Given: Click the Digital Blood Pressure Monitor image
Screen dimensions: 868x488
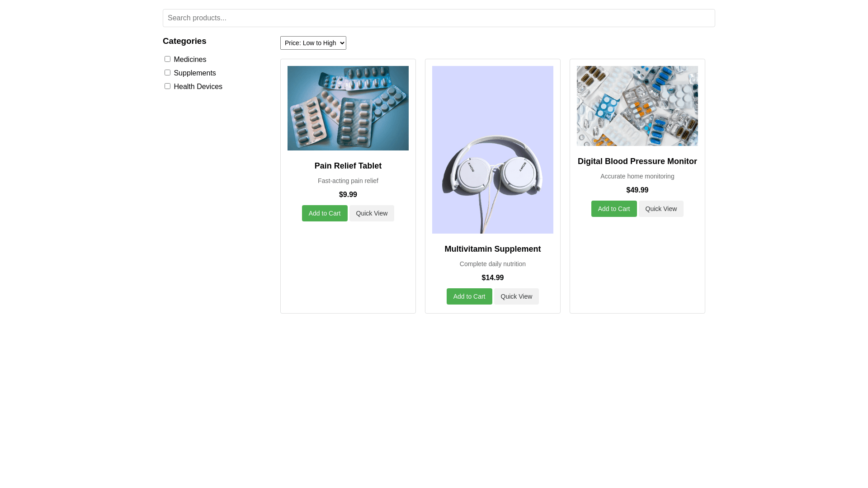Looking at the screenshot, I should point(637,106).
